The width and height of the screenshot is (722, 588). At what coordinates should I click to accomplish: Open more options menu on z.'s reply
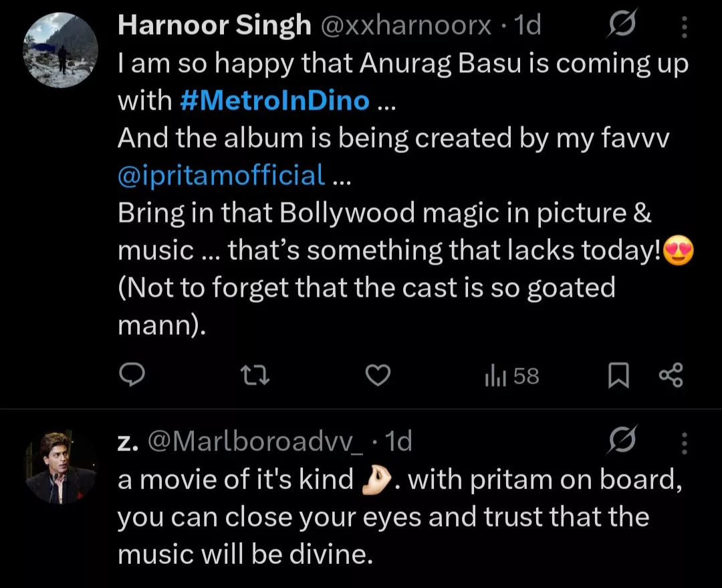[683, 442]
